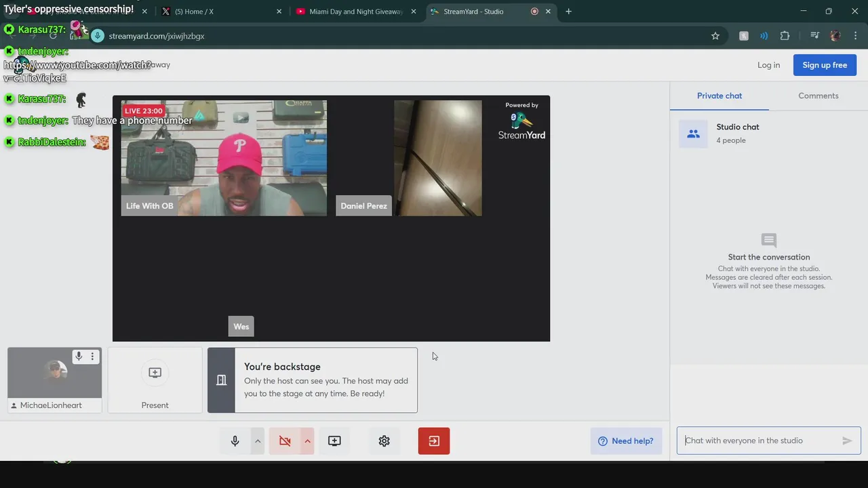Click the share screen icon in the toolbar
The width and height of the screenshot is (868, 488).
[334, 441]
